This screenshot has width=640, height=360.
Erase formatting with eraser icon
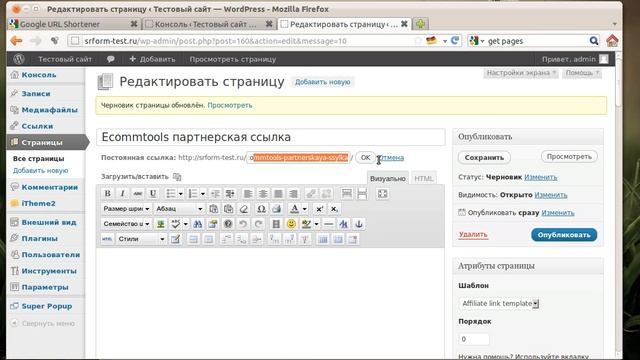click(244, 209)
